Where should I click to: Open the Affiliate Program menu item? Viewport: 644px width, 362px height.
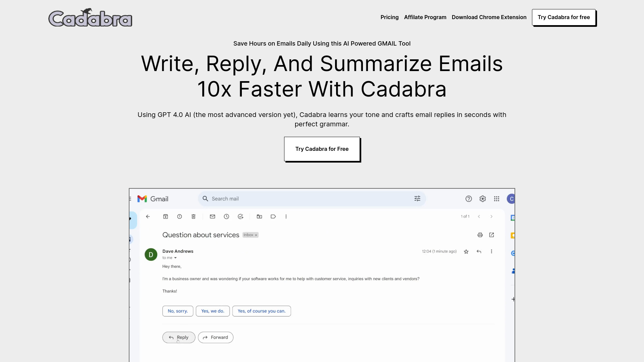click(425, 17)
